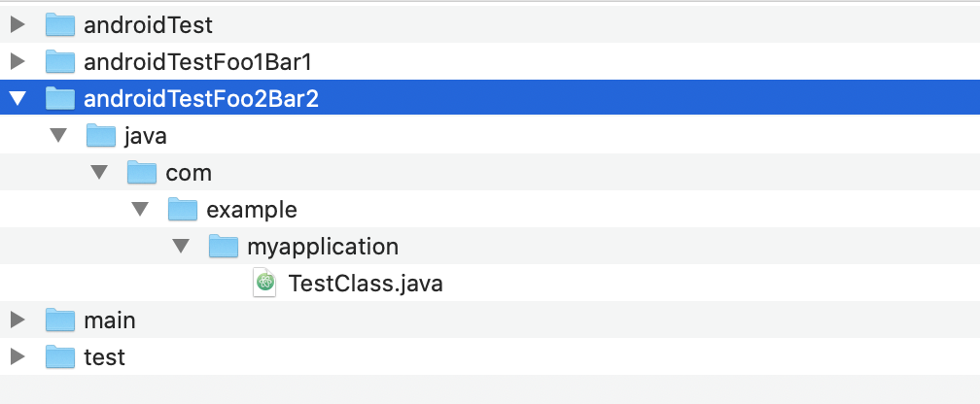Click the java folder icon

pyautogui.click(x=101, y=135)
